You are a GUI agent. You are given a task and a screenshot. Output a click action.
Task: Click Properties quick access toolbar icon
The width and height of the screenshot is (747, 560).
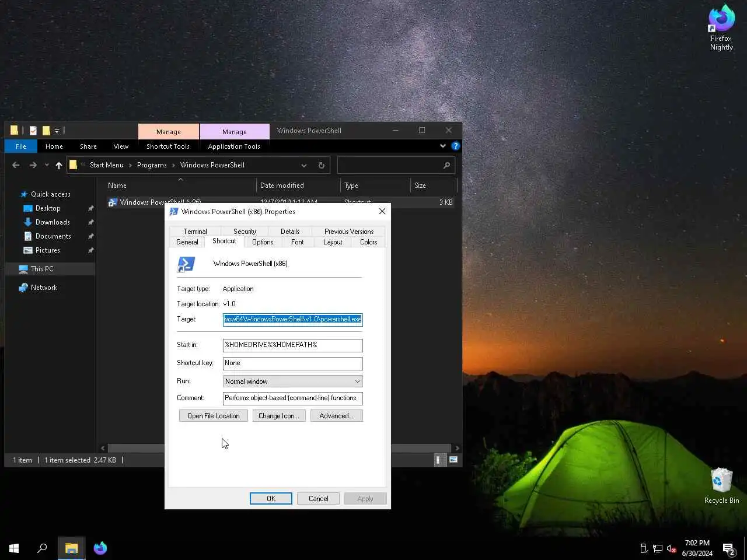[33, 131]
